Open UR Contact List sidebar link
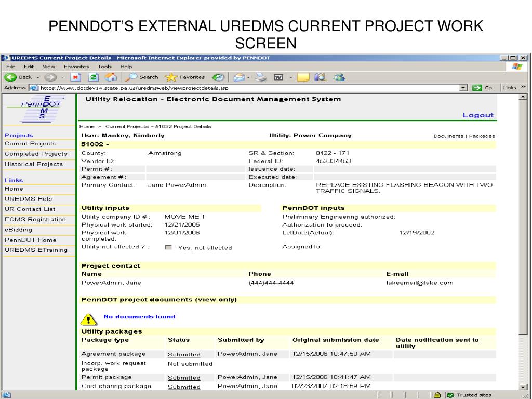This screenshot has width=532, height=399. click(30, 209)
